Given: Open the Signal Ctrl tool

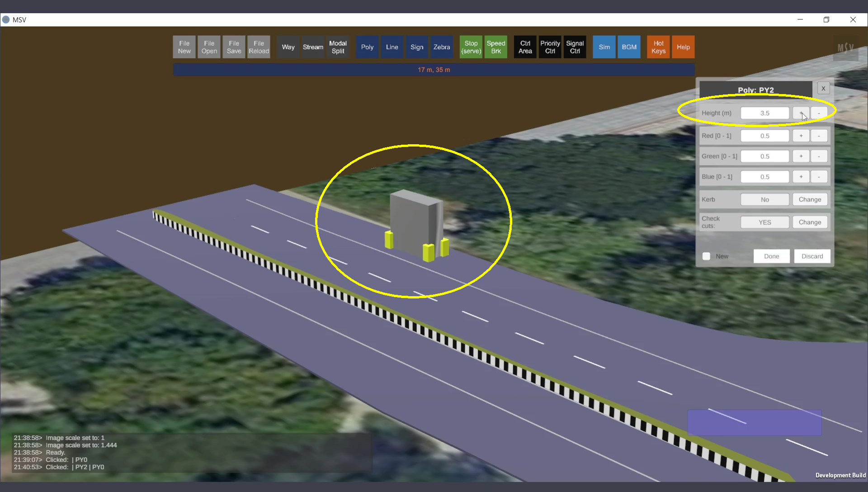Looking at the screenshot, I should [575, 47].
